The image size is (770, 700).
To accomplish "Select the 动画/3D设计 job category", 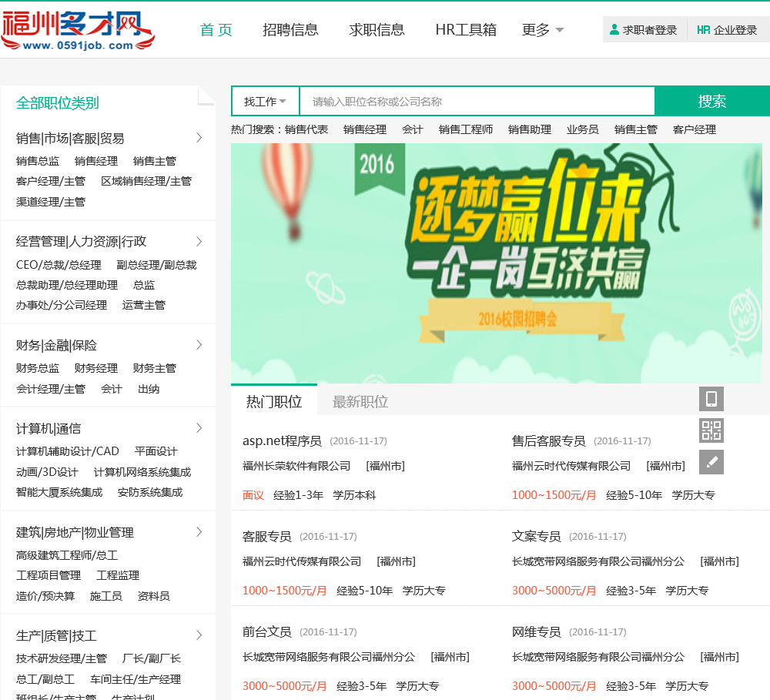I will click(47, 472).
